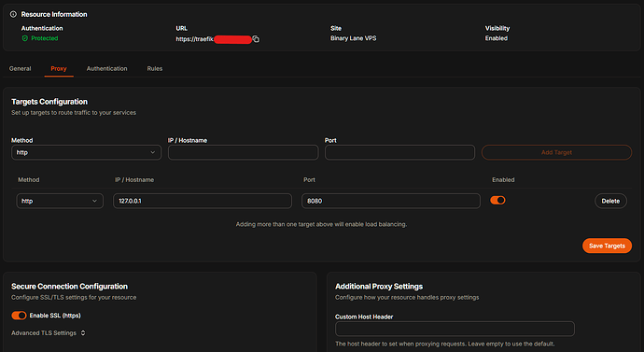
Task: Switch to the General tab
Action: click(x=21, y=68)
